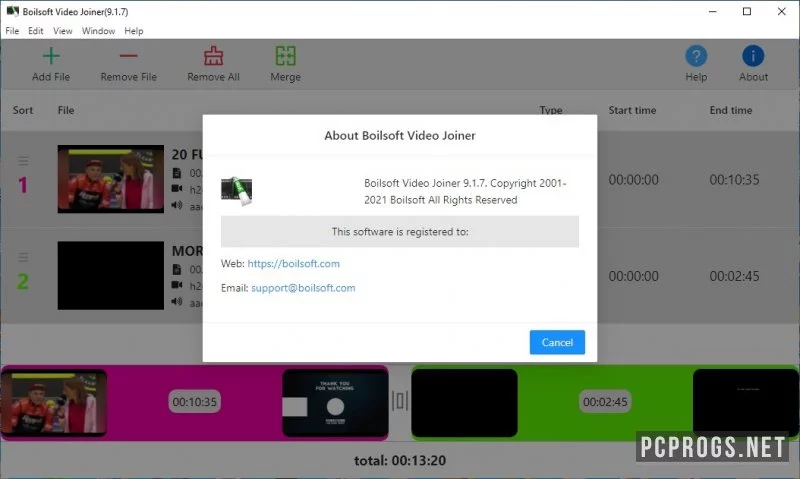
Task: Click the About info icon
Action: [753, 56]
